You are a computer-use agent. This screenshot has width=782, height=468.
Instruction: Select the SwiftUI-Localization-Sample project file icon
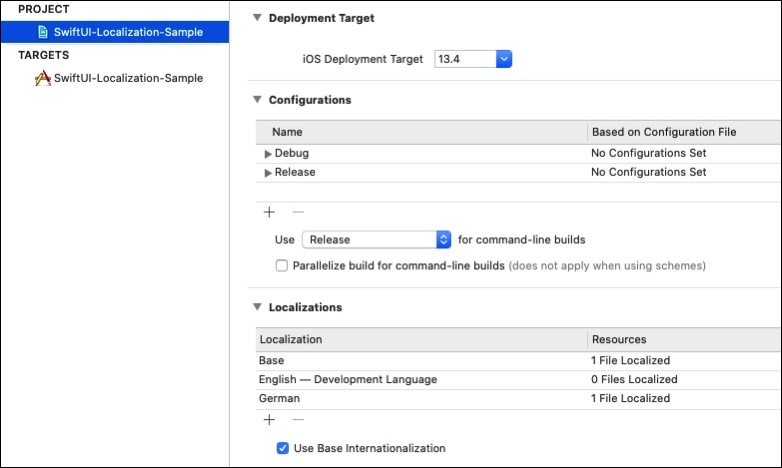pyautogui.click(x=43, y=32)
